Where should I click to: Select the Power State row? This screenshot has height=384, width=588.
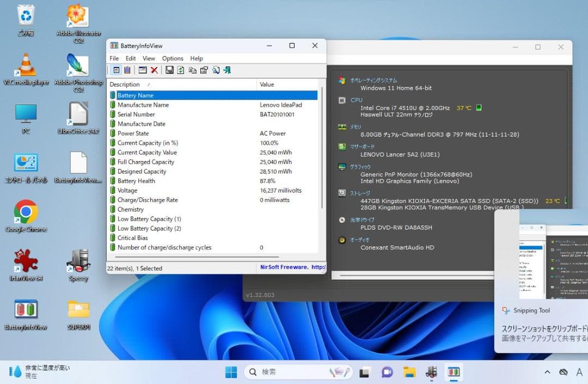[213, 133]
